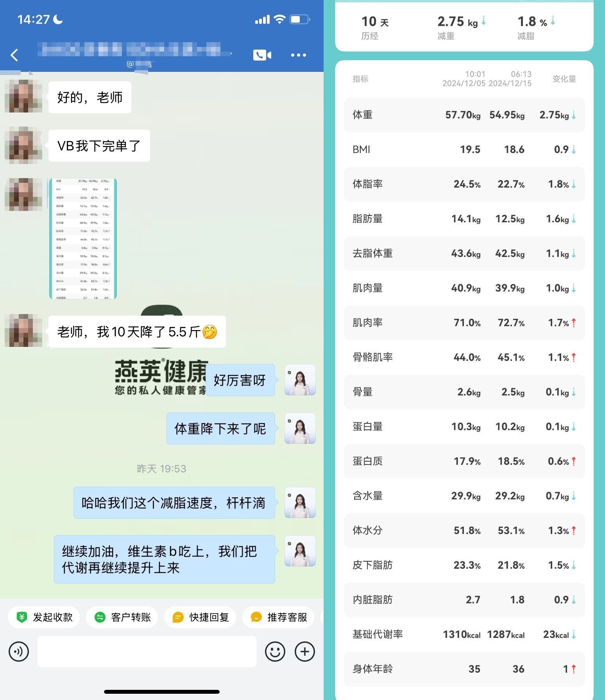The width and height of the screenshot is (605, 700).
Task: Select the reply 体重降下来了呢
Action: (x=221, y=429)
